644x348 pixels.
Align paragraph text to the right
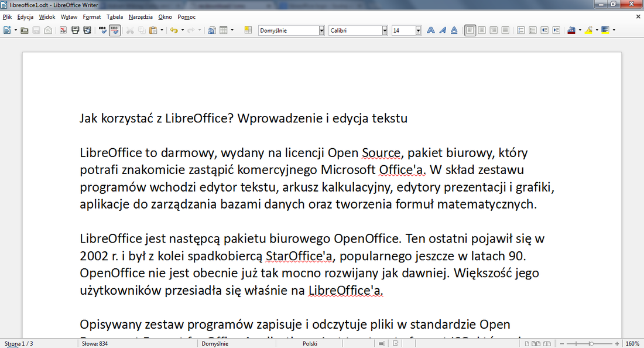pyautogui.click(x=494, y=30)
